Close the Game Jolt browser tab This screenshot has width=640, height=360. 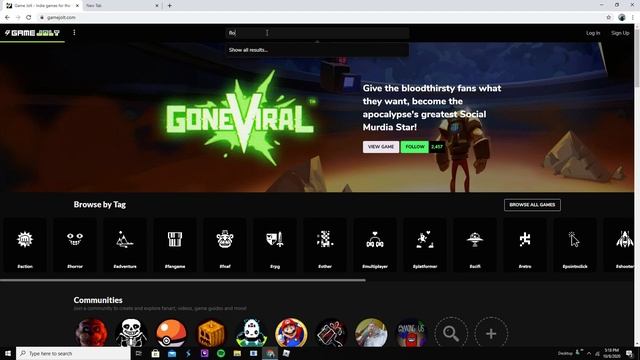tap(77, 6)
